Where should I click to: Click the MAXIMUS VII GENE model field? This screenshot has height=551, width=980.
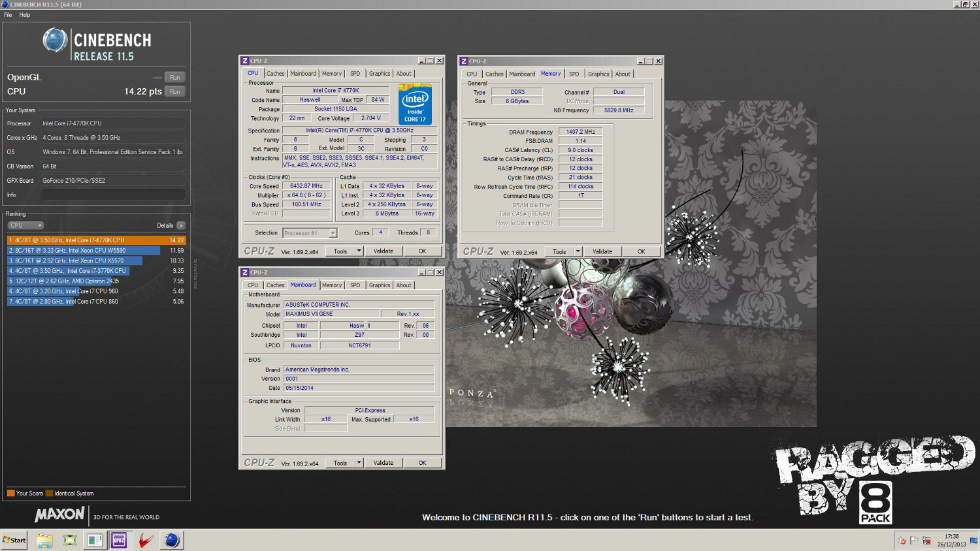click(x=331, y=314)
